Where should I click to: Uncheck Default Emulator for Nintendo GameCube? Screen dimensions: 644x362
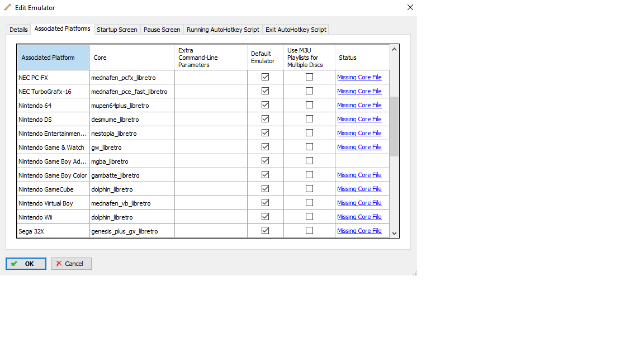click(x=266, y=189)
